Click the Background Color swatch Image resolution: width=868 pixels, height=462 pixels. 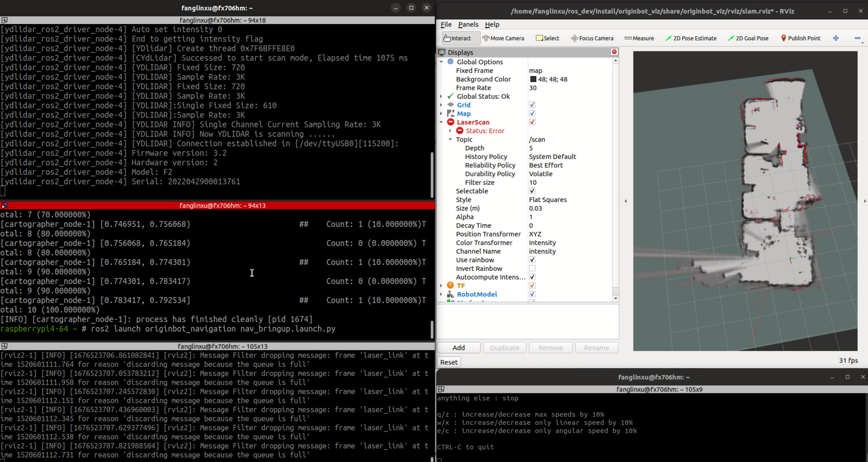click(533, 79)
